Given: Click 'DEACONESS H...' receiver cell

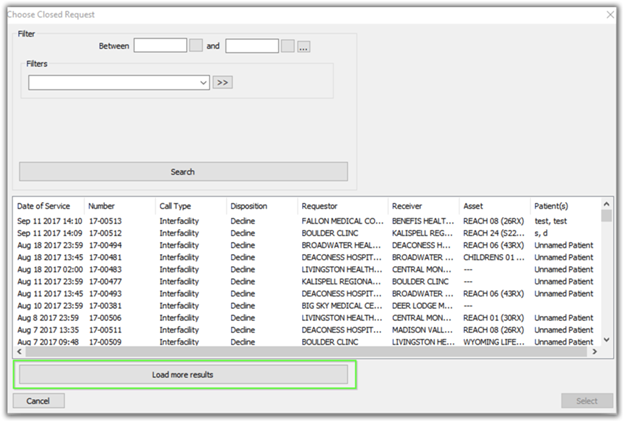Looking at the screenshot, I should click(x=421, y=245).
